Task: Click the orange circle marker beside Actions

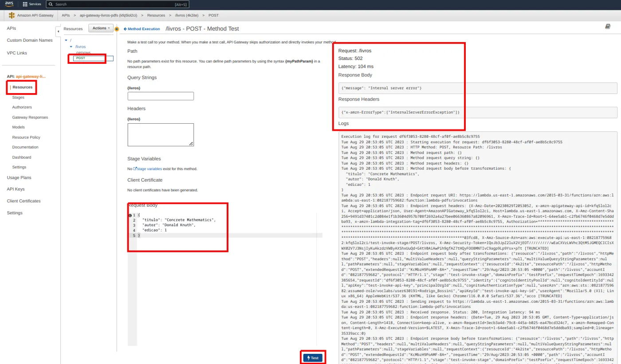Action: (x=117, y=29)
